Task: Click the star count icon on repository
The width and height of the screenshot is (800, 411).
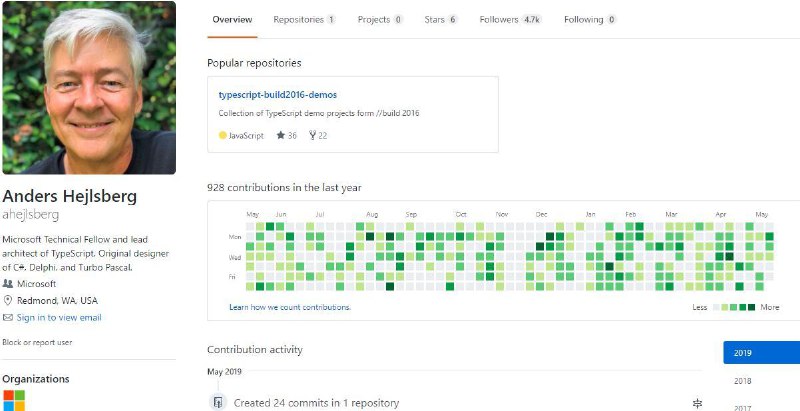Action: coord(280,135)
